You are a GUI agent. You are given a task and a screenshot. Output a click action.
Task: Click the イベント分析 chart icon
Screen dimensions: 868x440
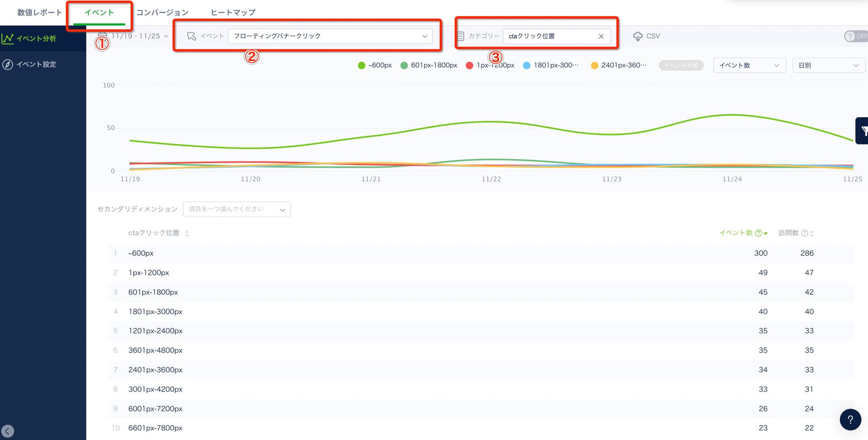[8, 39]
